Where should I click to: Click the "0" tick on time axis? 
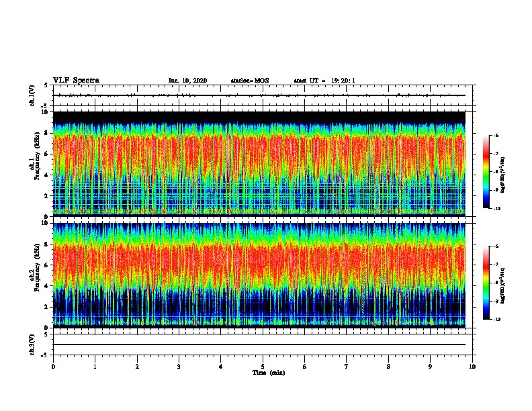(x=53, y=367)
